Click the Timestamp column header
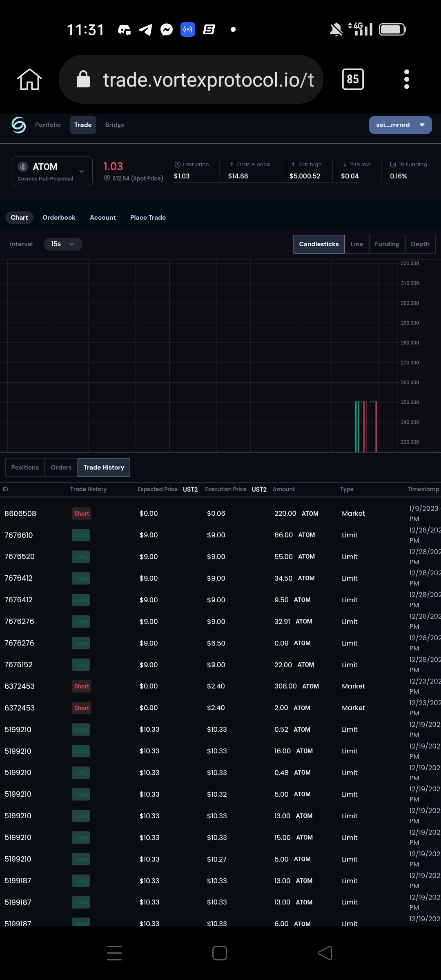The height and width of the screenshot is (980, 441). click(423, 489)
